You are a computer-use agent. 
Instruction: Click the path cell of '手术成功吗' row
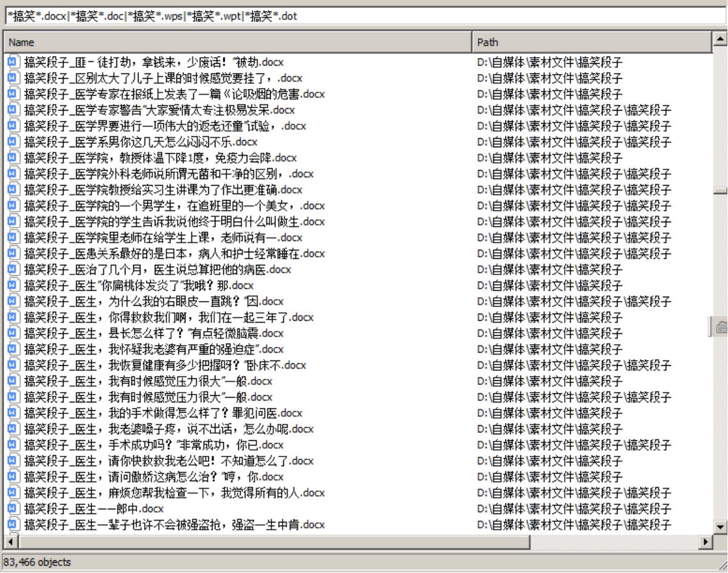click(574, 444)
